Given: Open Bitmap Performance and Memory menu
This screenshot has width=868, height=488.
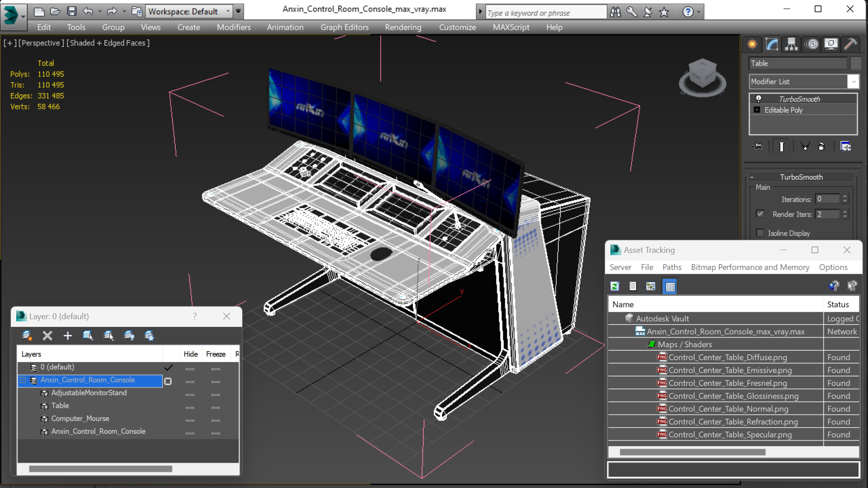Looking at the screenshot, I should coord(750,267).
